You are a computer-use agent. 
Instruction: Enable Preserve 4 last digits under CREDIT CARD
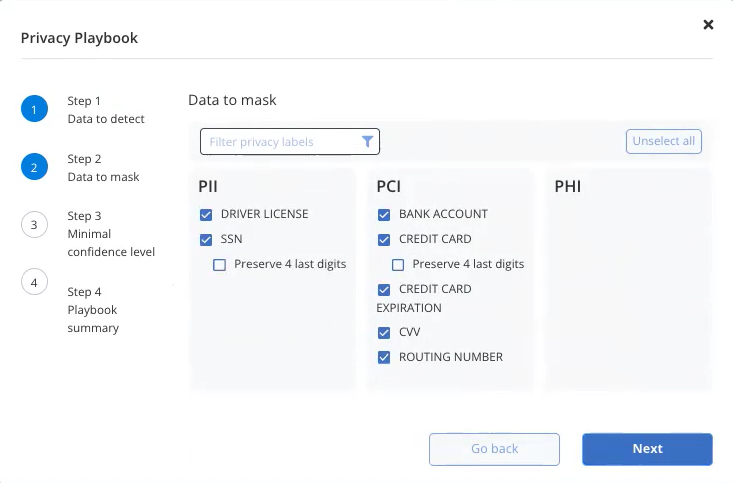click(x=398, y=265)
